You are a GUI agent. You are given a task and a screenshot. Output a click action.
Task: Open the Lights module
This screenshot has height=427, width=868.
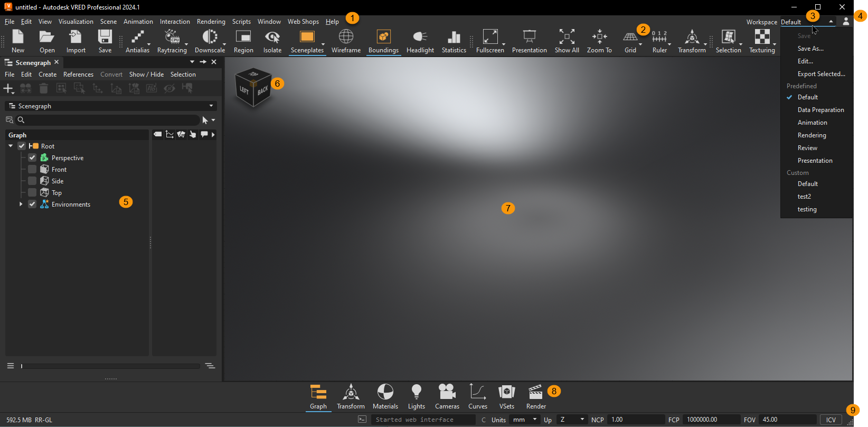click(417, 397)
